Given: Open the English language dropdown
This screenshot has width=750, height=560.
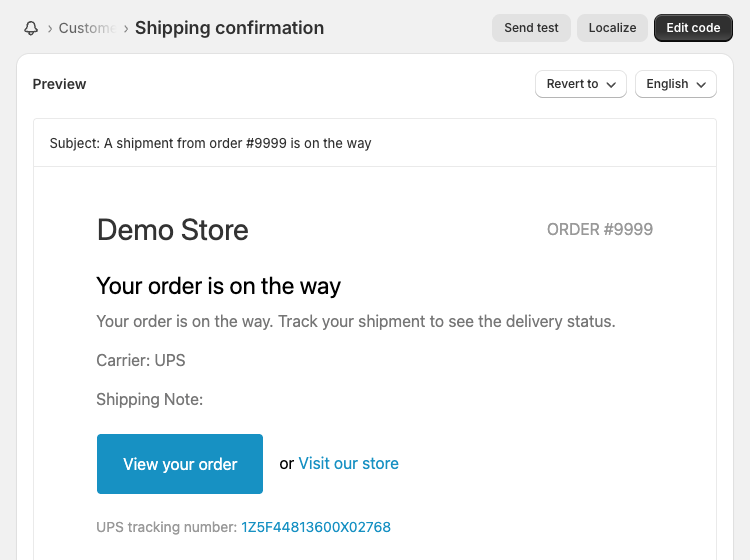Looking at the screenshot, I should tap(675, 84).
